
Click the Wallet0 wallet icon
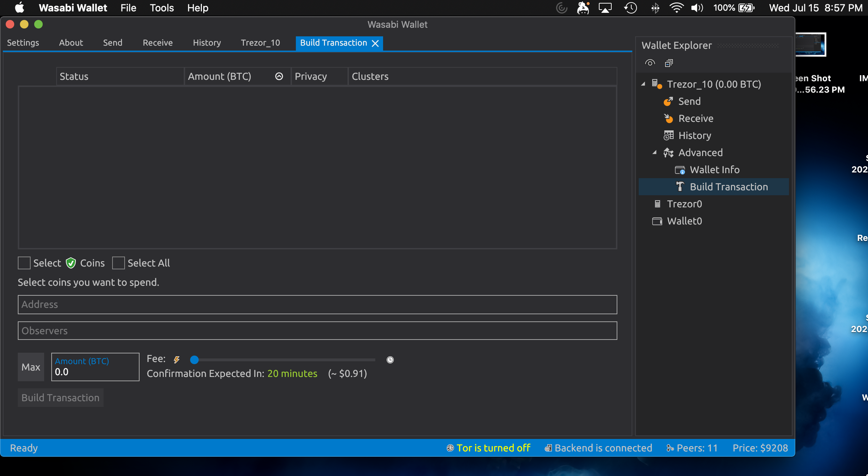(x=657, y=221)
